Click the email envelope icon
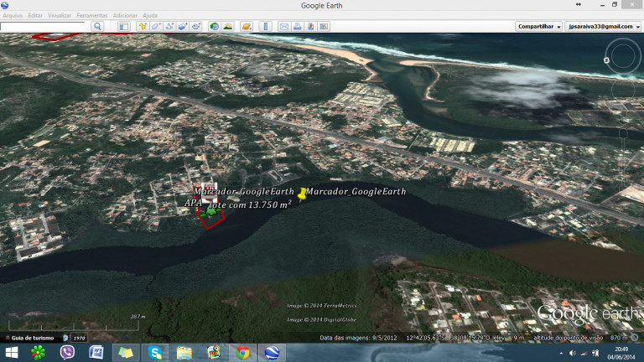644x362 pixels. coord(283,26)
